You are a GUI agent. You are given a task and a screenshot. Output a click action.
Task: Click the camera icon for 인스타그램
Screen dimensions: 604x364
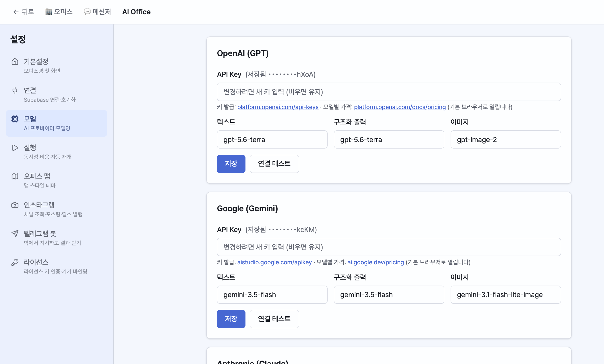(x=15, y=205)
